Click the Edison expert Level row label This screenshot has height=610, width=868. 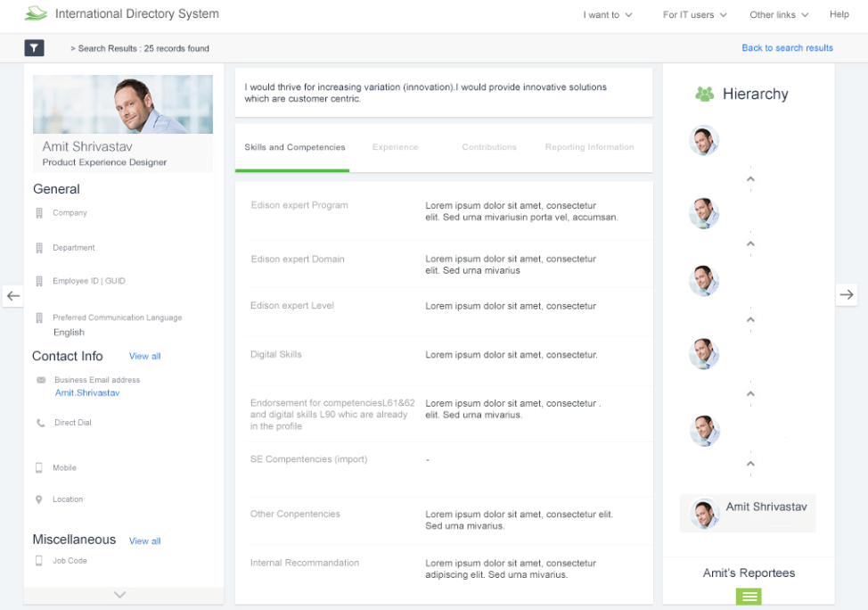292,306
